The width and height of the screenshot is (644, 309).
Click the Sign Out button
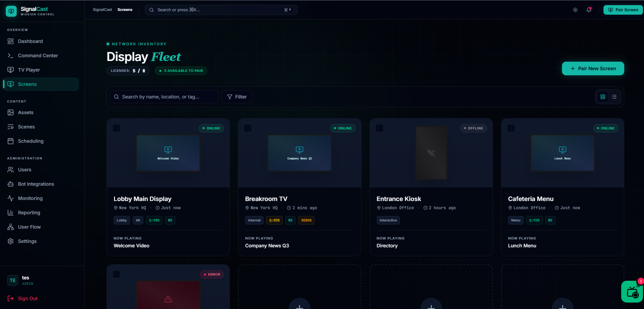tap(22, 298)
